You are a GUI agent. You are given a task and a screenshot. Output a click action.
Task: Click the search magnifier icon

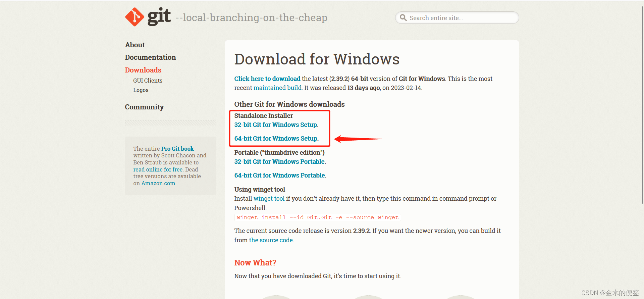coord(403,18)
